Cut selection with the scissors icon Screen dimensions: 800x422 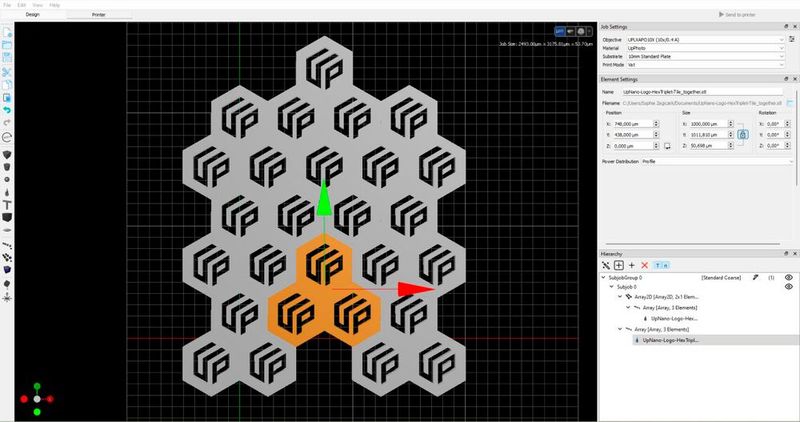(x=7, y=72)
